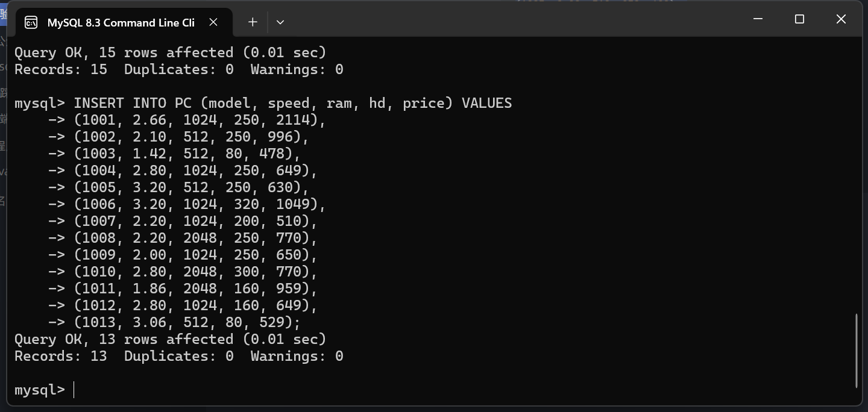Viewport: 868px width, 412px height.
Task: Expand the new tab profile dropdown chevron
Action: pos(280,22)
